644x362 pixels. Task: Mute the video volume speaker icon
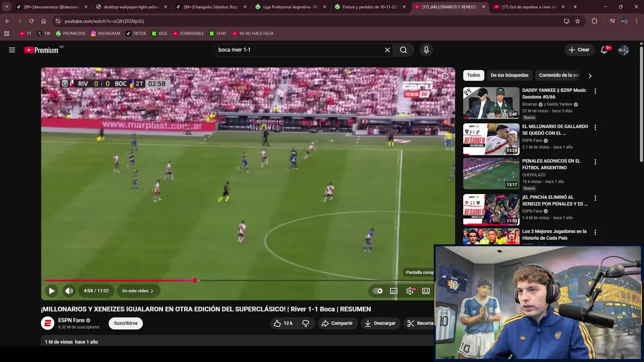(x=69, y=291)
